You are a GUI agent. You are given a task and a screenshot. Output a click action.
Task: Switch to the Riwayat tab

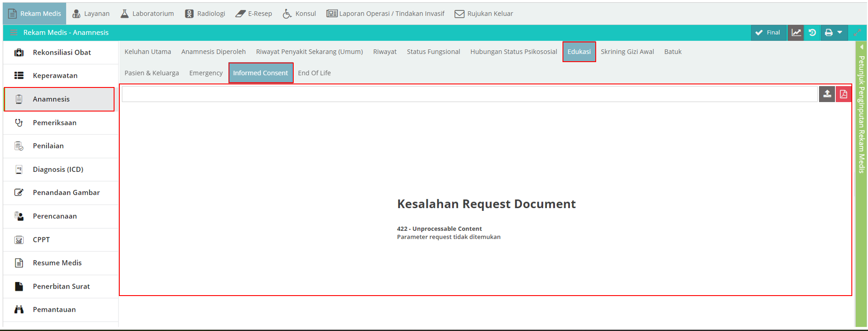[385, 52]
